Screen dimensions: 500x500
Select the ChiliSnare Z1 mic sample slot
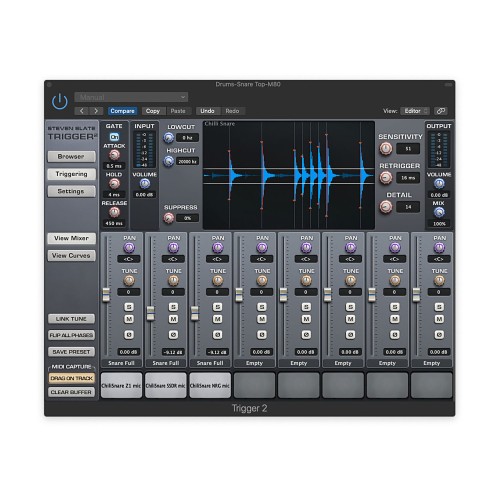point(121,385)
